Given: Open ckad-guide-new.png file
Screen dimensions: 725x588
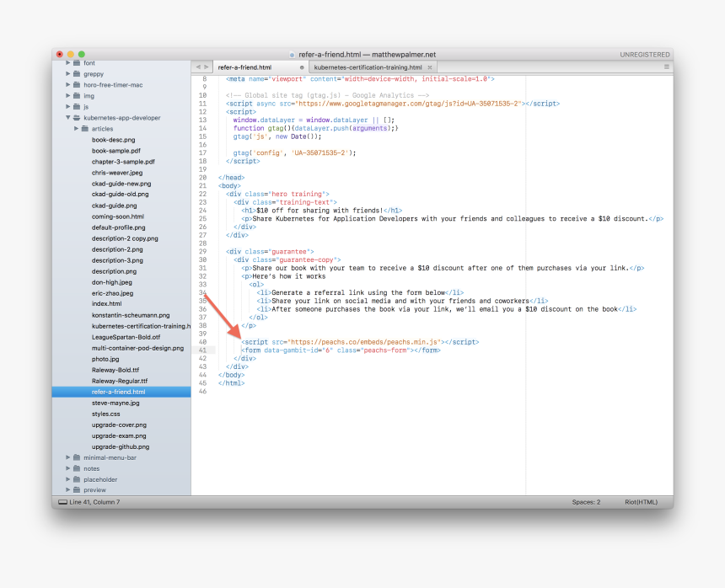Looking at the screenshot, I should 121,184.
